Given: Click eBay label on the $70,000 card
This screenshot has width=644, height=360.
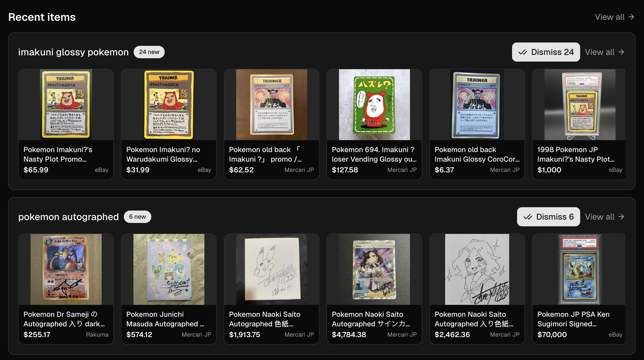Looking at the screenshot, I should click(x=615, y=334).
